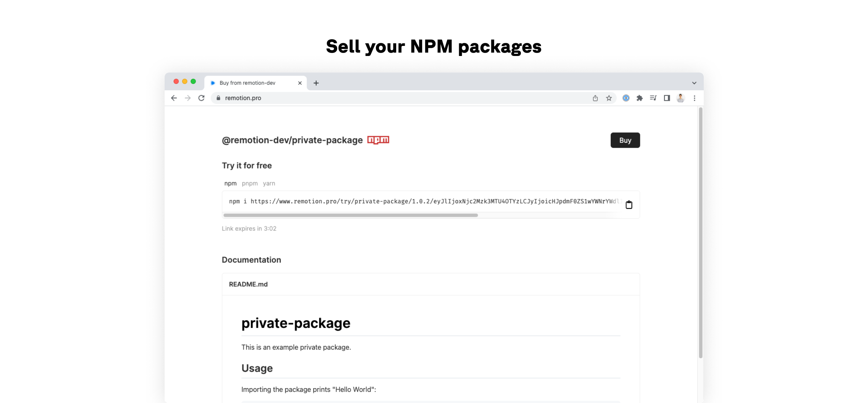Open the share page icon
Viewport: 868px width, 403px height.
tap(595, 98)
